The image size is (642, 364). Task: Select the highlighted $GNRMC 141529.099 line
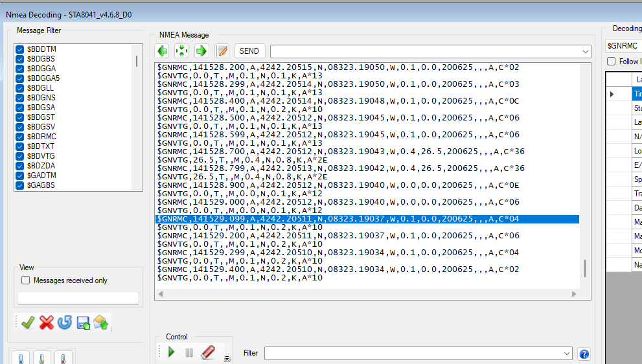(367, 219)
